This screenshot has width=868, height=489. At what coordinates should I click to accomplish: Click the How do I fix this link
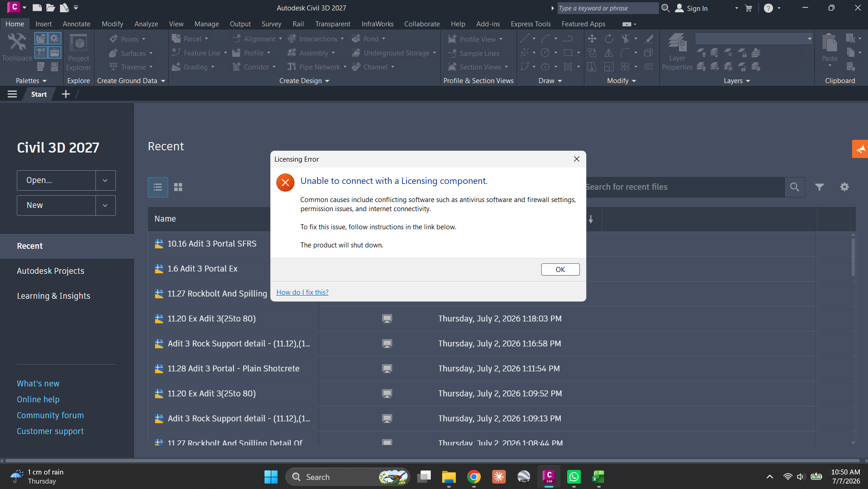coord(302,292)
